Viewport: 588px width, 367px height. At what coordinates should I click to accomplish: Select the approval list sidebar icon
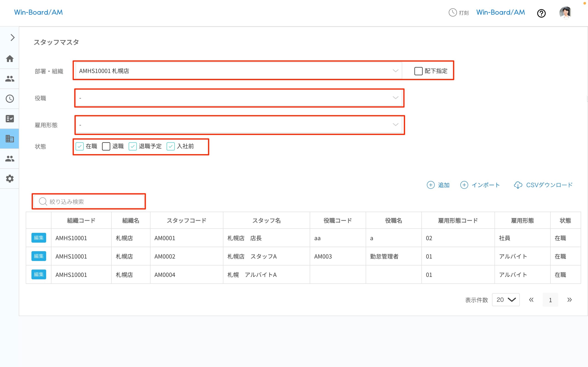[9, 118]
